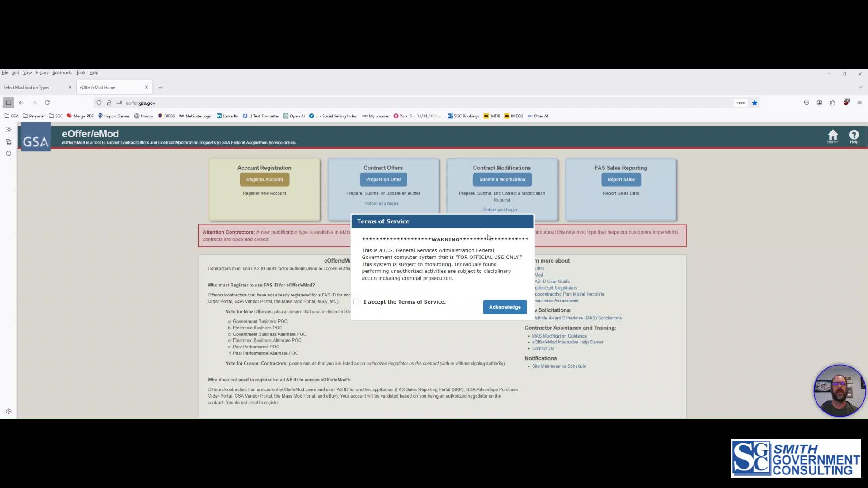Viewport: 868px width, 488px height.
Task: Open the sidebar settings gear icon
Action: (x=9, y=412)
